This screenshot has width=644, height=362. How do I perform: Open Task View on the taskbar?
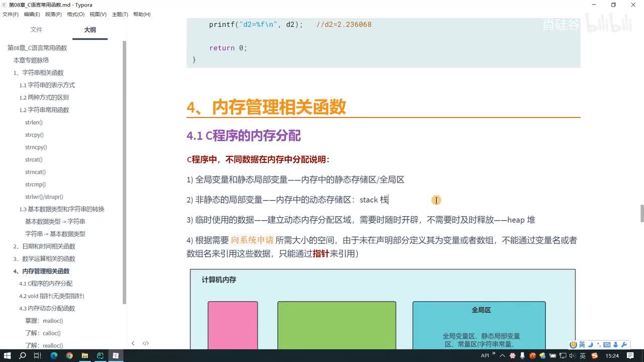point(38,355)
